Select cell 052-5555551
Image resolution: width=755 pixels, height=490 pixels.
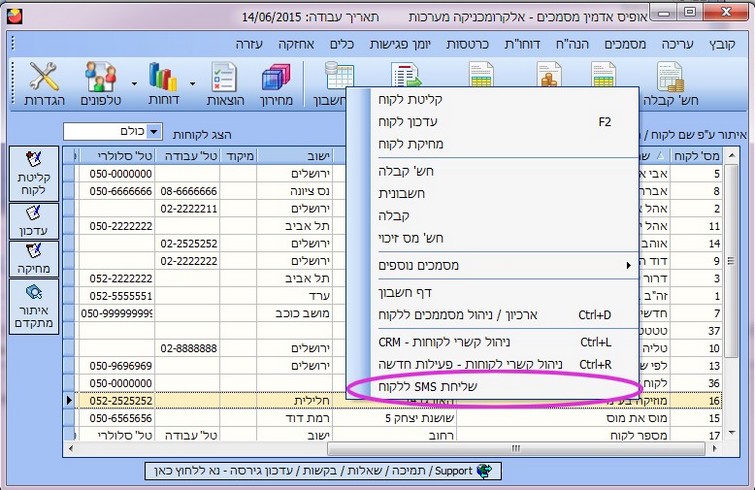pos(117,296)
